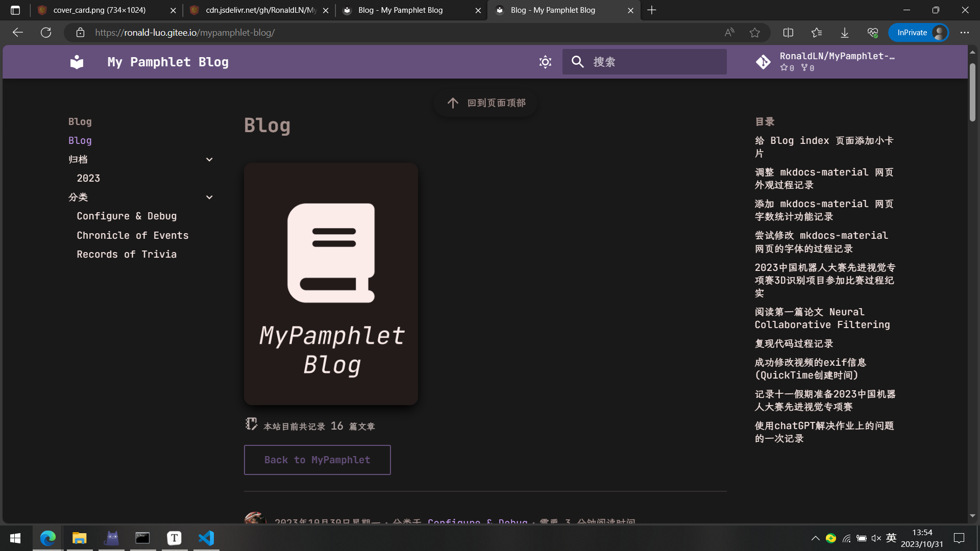Open browser downloads icon
Image resolution: width=980 pixels, height=551 pixels.
(x=845, y=33)
